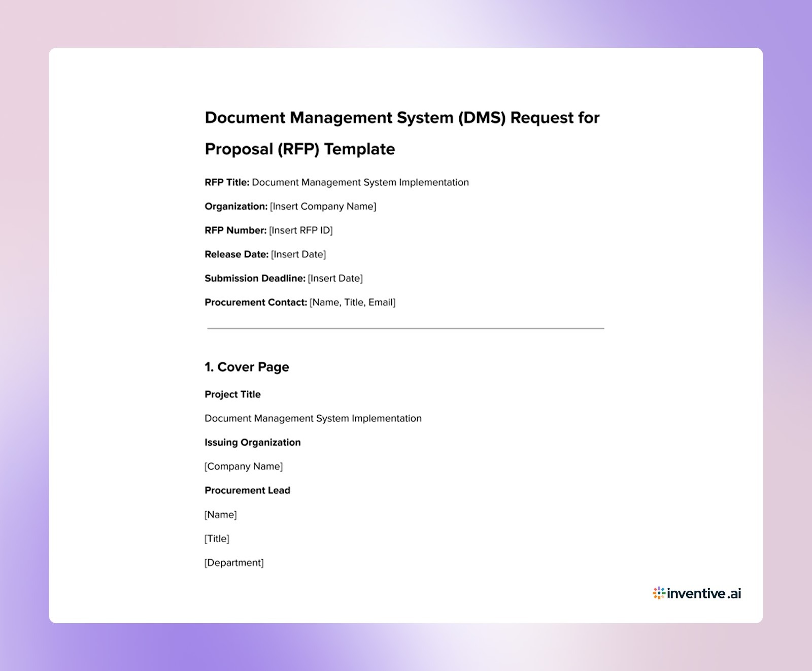Select the [Insert Date] after Release Date
The width and height of the screenshot is (812, 671).
pyautogui.click(x=298, y=254)
